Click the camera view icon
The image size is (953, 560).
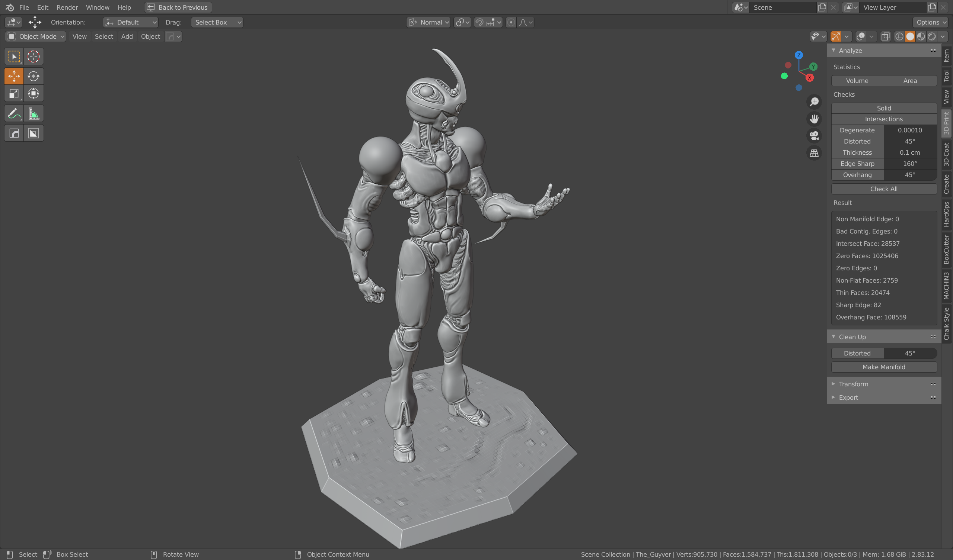point(814,136)
